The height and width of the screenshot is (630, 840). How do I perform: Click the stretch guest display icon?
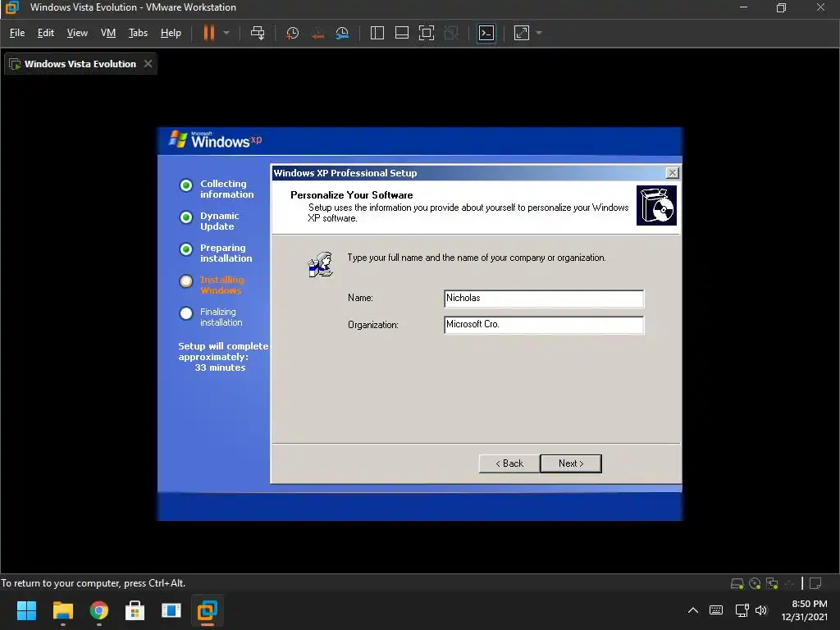(x=522, y=33)
